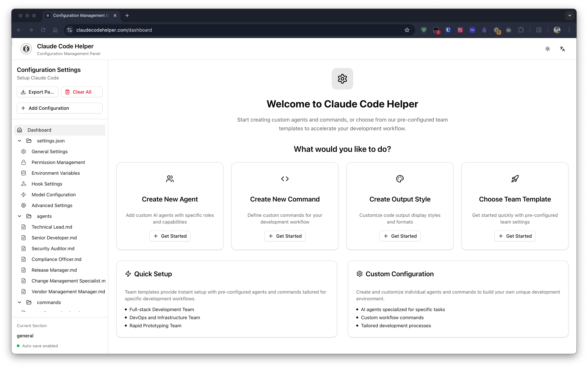Click the Quick Setup heading
588x368 pixels.
(x=153, y=274)
